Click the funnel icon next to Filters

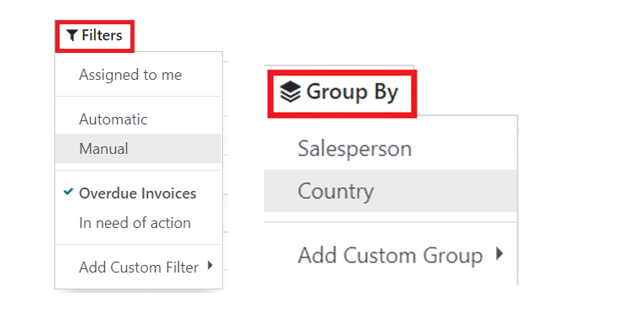pos(72,35)
